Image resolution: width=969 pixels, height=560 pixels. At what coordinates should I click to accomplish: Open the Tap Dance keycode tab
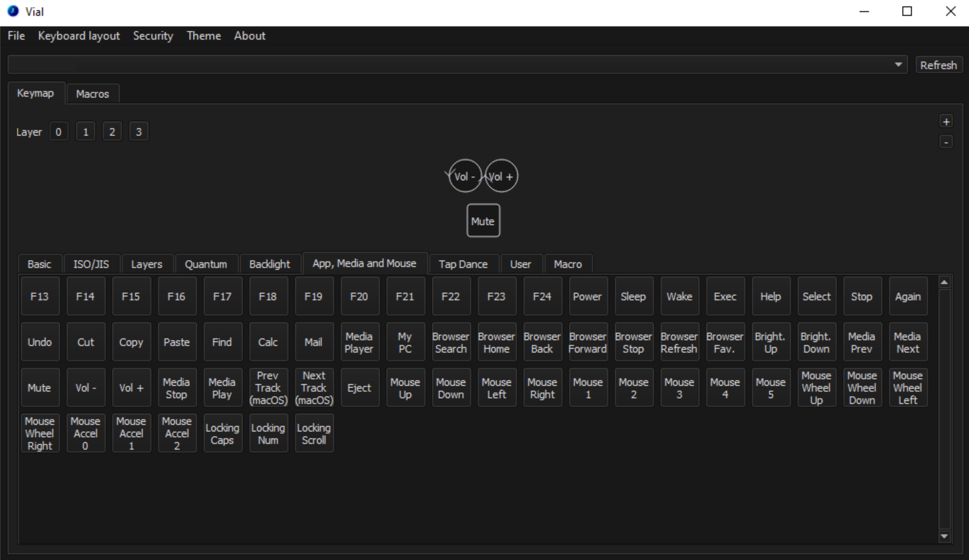463,264
